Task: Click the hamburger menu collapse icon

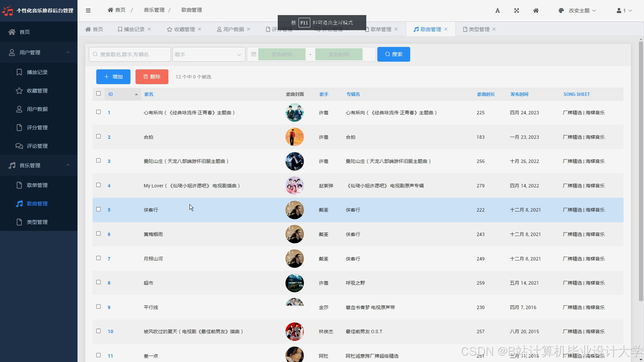Action: (88, 10)
